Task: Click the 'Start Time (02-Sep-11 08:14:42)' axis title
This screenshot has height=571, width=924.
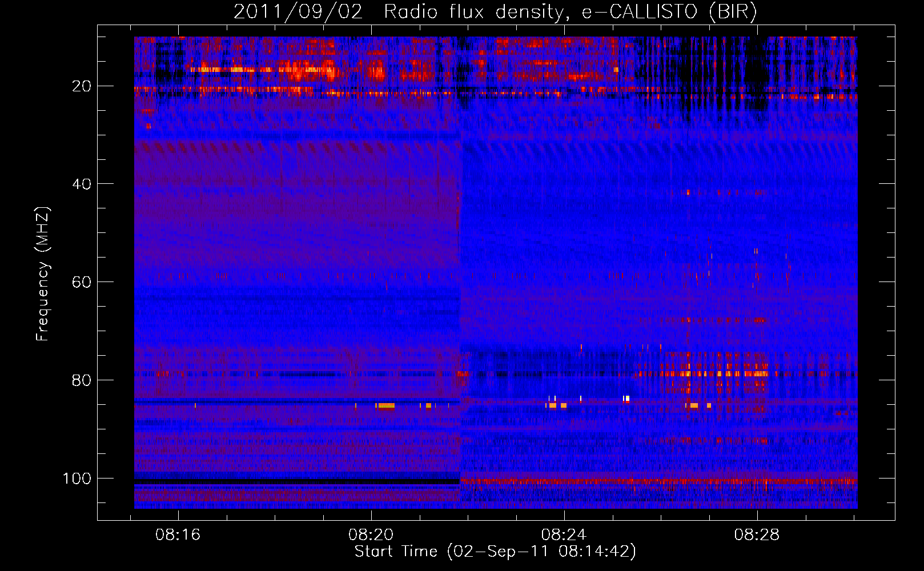Action: click(x=495, y=552)
